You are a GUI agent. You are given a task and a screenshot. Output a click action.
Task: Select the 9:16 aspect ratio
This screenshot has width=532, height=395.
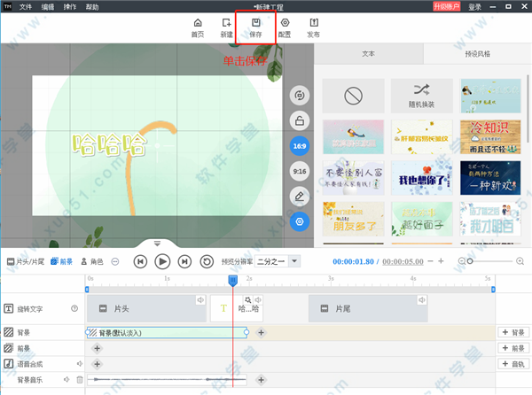click(299, 170)
